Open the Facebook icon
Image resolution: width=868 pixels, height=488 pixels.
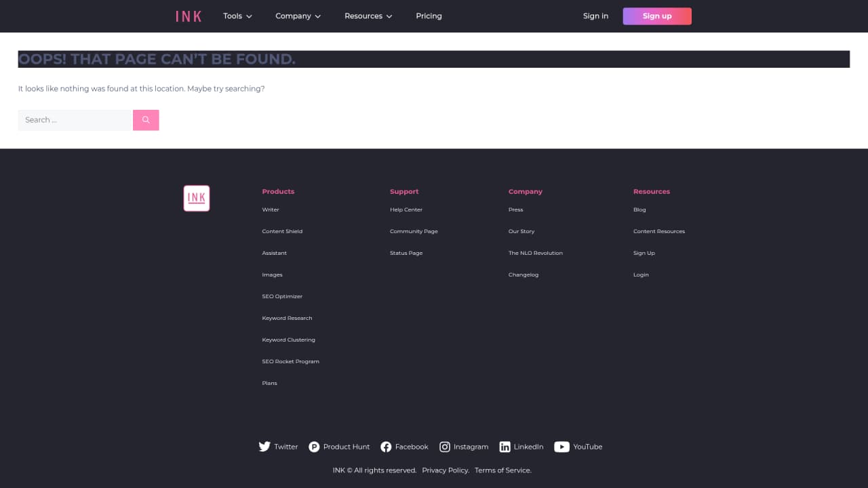click(x=386, y=447)
